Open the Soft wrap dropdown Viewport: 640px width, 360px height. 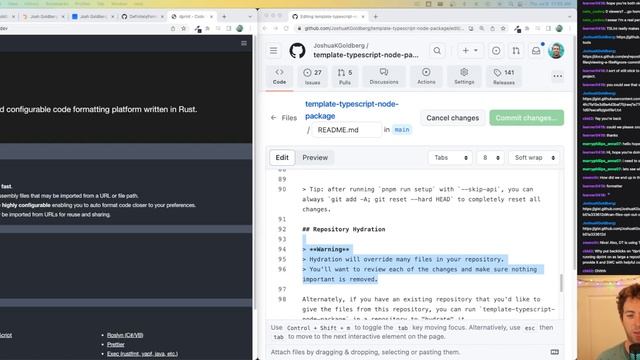[534, 158]
